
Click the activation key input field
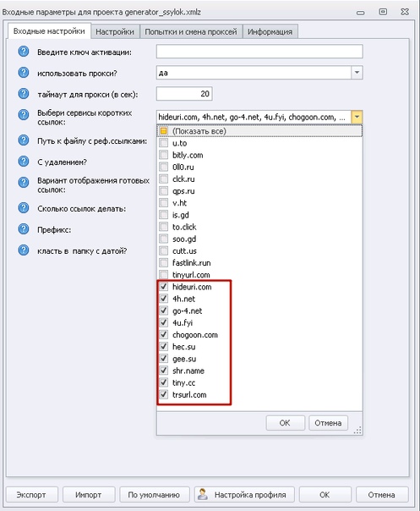[x=259, y=52]
